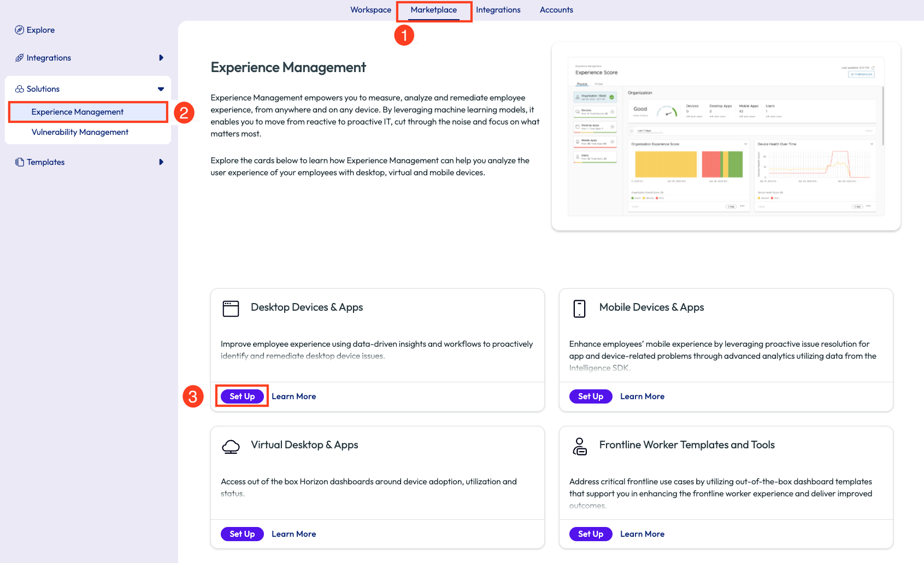Click the Templates documents icon
Image resolution: width=924 pixels, height=563 pixels.
point(20,162)
